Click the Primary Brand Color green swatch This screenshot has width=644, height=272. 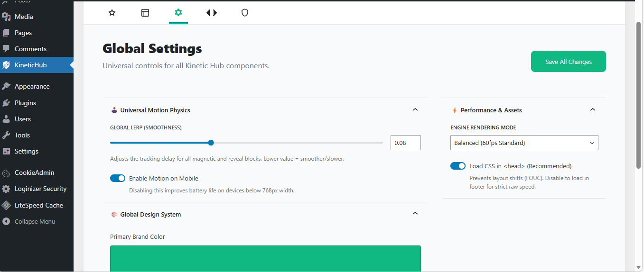265,258
